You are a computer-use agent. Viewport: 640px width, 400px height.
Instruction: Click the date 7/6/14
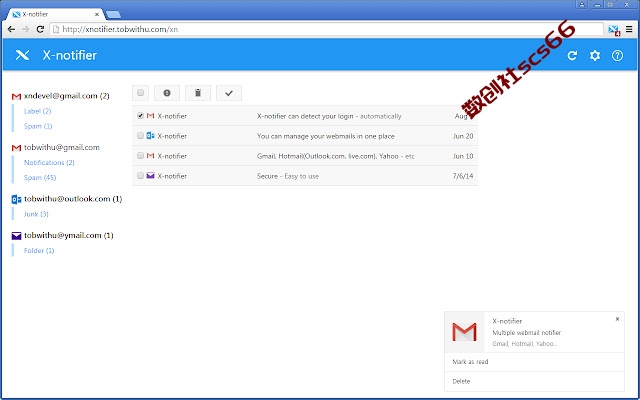[463, 176]
